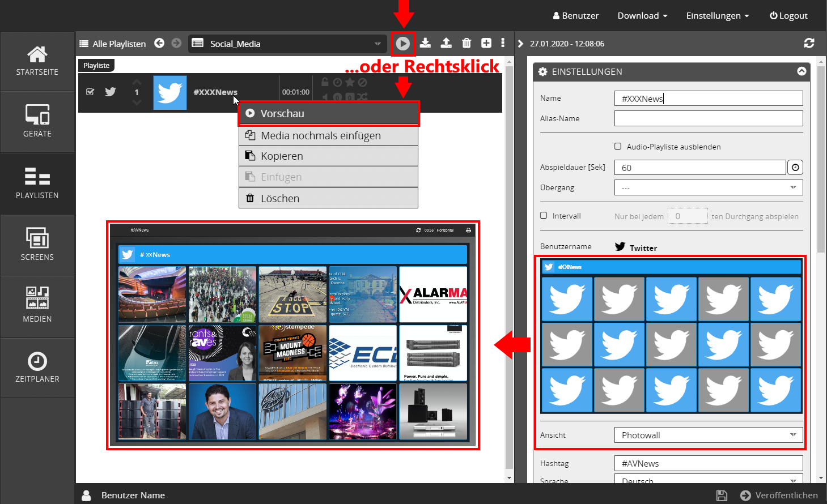
Task: Open the Ansicht Photowall dropdown
Action: click(x=709, y=435)
